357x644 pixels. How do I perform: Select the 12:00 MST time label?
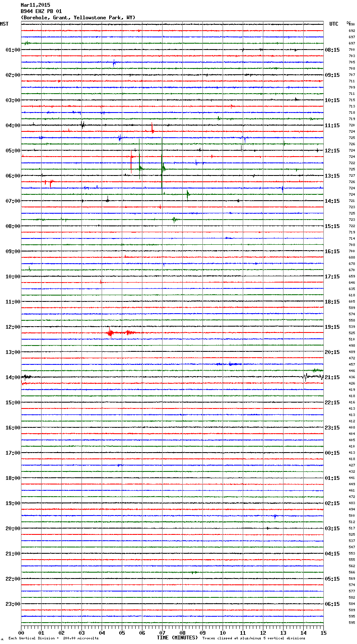tap(13, 327)
